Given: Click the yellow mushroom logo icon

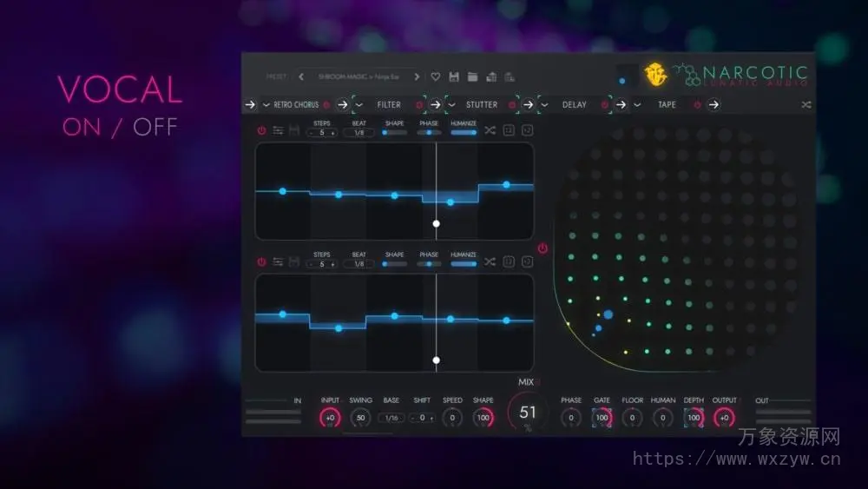Looking at the screenshot, I should tap(655, 75).
